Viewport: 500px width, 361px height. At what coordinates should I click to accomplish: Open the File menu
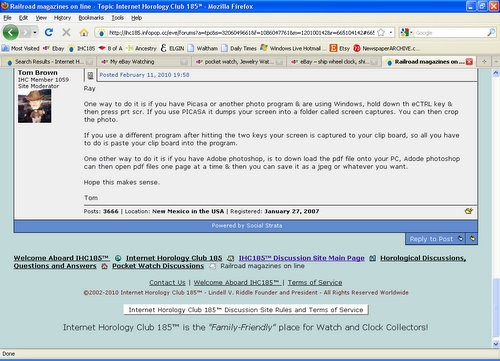(x=7, y=18)
